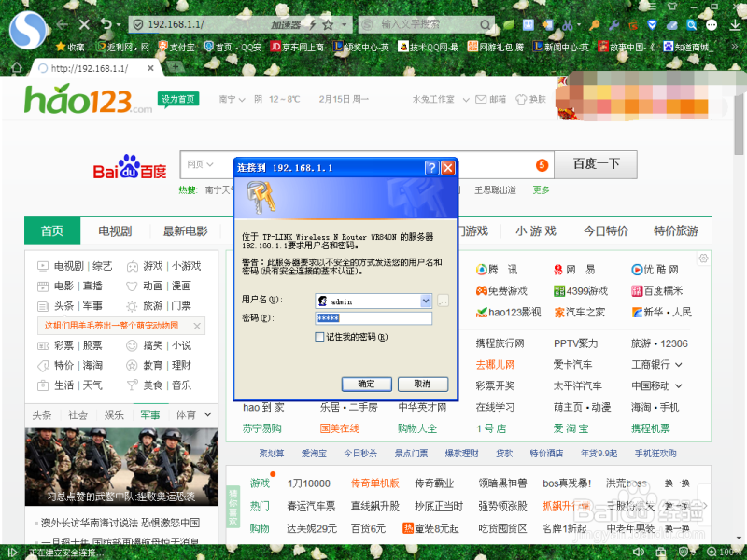Click the green leaf toolbar icon
The image size is (747, 560).
[x=509, y=24]
